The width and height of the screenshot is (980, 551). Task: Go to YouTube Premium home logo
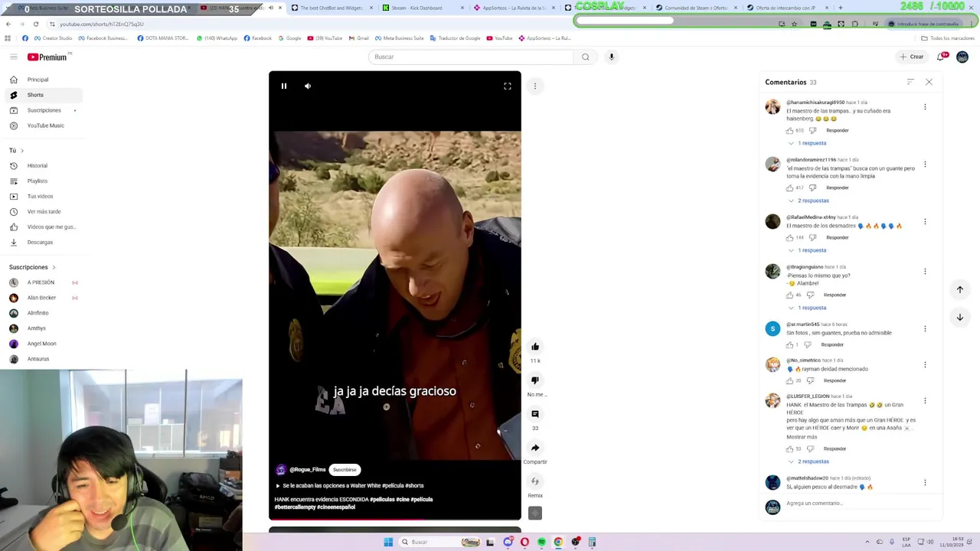tap(47, 57)
